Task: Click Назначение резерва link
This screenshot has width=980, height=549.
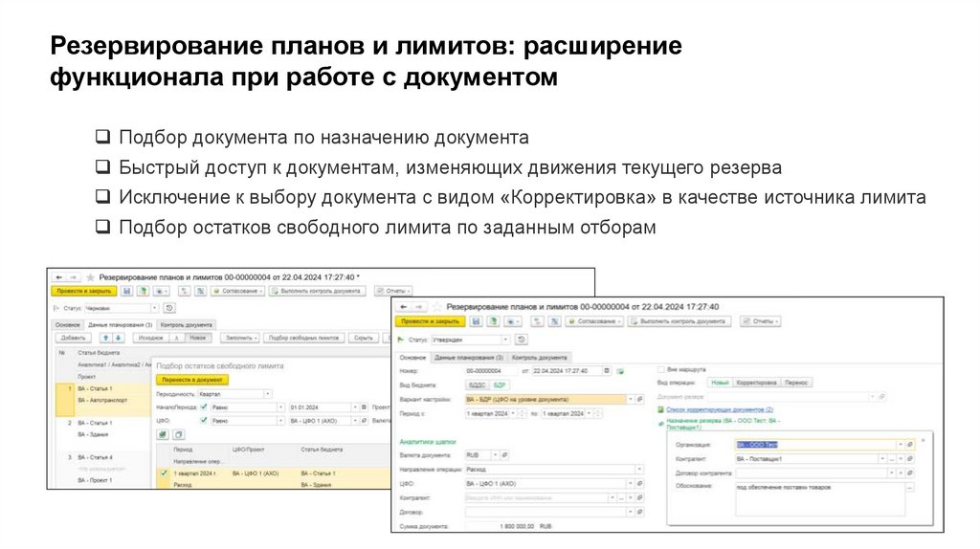Action: pyautogui.click(x=724, y=424)
